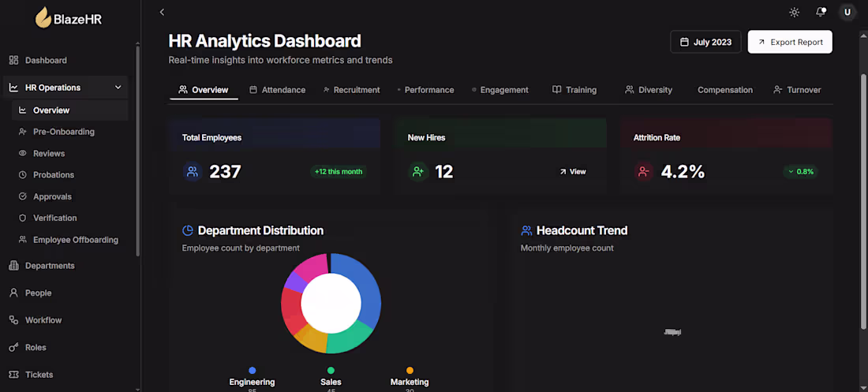Open the Diversity tab

(648, 90)
